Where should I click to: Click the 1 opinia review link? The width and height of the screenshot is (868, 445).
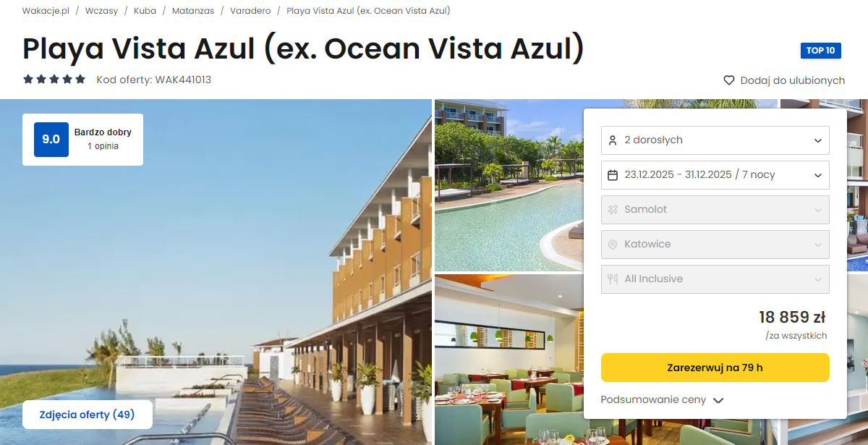click(x=103, y=146)
